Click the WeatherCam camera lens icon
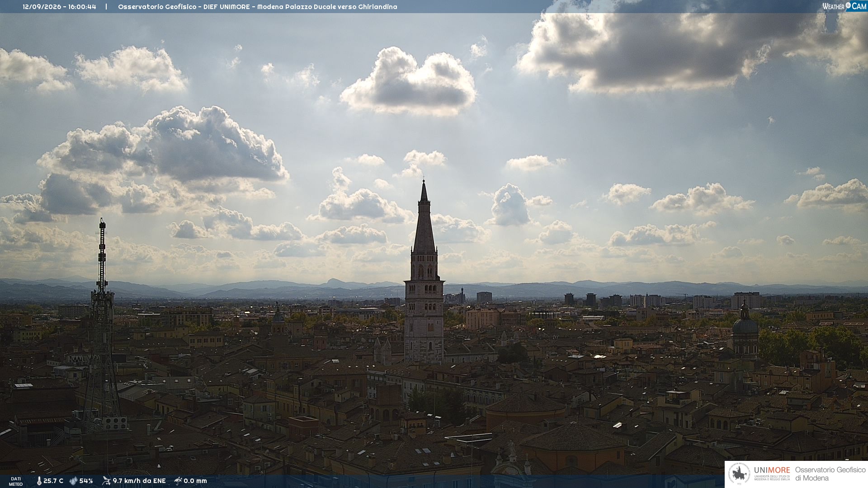 point(848,5)
